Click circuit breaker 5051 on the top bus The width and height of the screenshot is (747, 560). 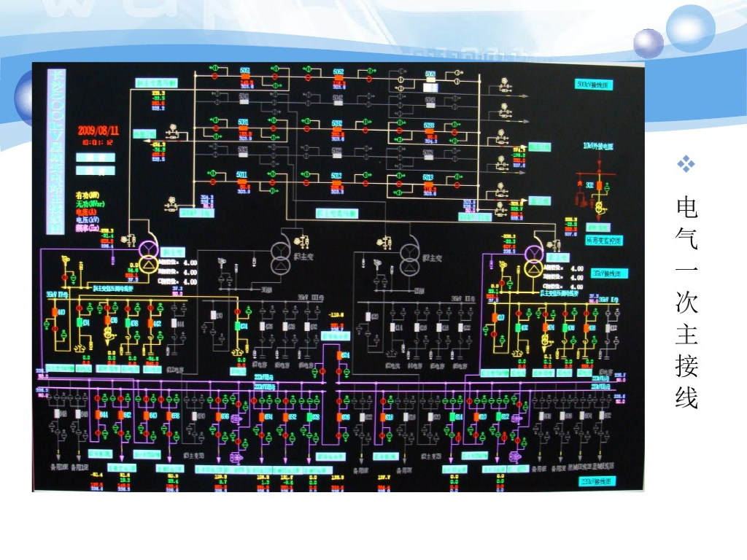[245, 77]
